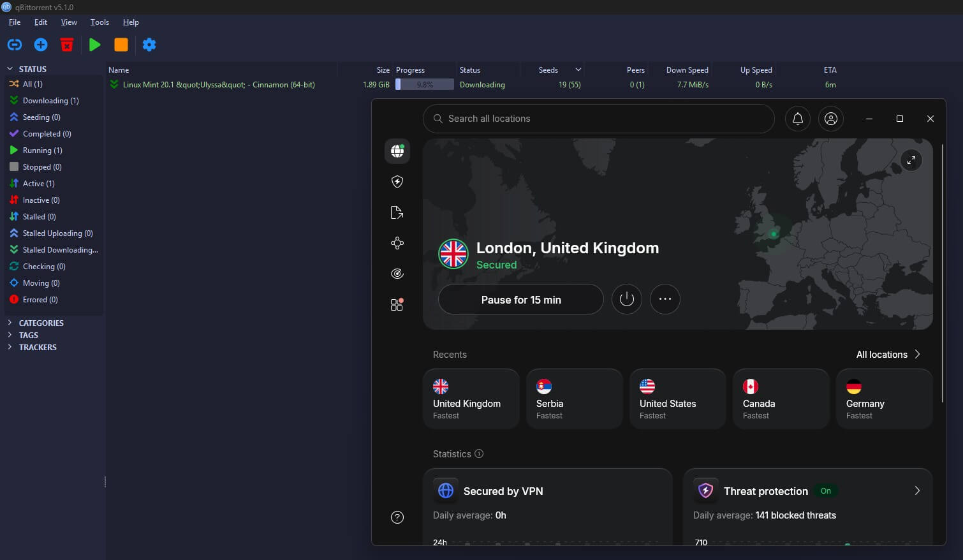Screen dimensions: 963x560
Task: Click the Statistics info icon
Action: click(479, 454)
